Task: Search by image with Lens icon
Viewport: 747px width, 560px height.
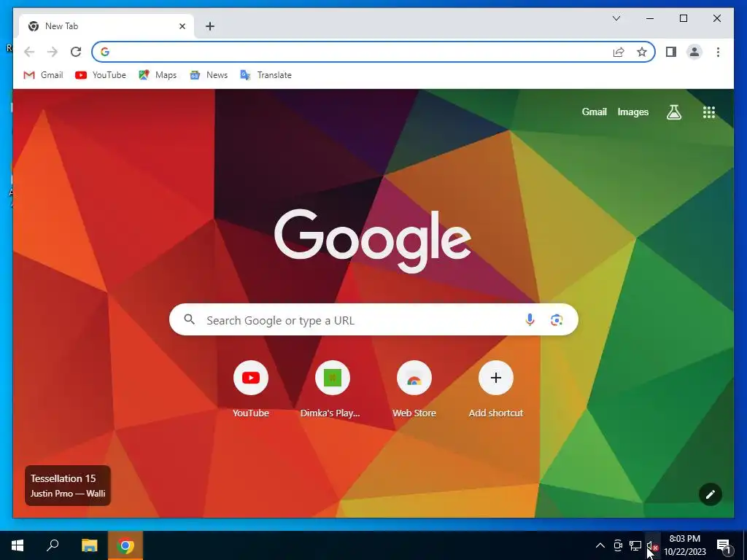Action: (x=557, y=320)
